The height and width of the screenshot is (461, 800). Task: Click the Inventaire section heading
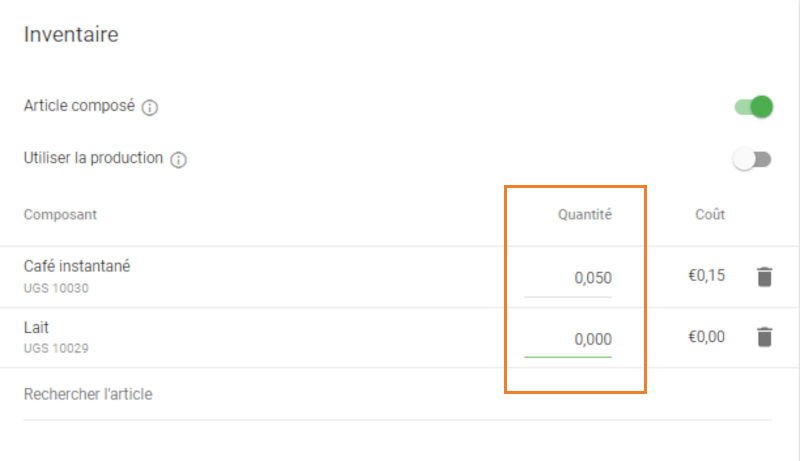pyautogui.click(x=71, y=35)
